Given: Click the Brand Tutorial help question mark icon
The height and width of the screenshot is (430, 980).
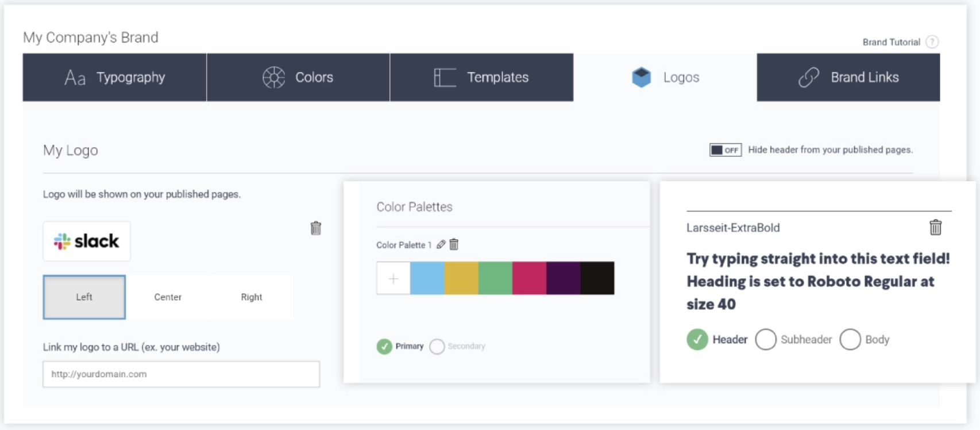Looking at the screenshot, I should point(932,42).
